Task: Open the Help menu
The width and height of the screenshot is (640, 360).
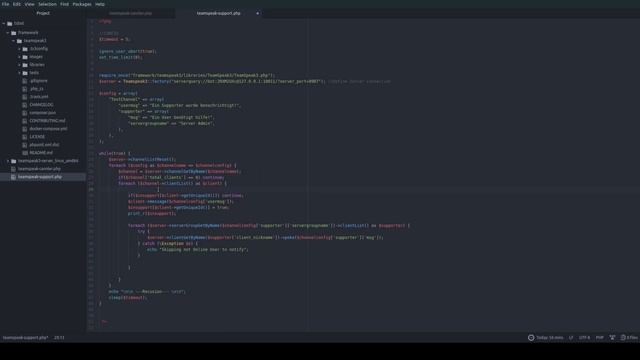Action: point(100,4)
